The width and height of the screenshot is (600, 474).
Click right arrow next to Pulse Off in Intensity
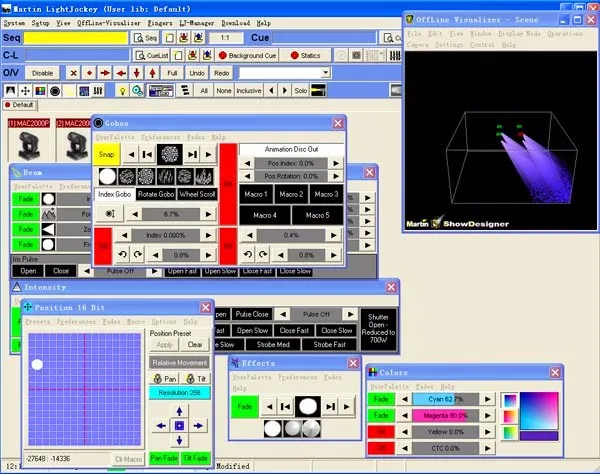pyautogui.click(x=350, y=314)
